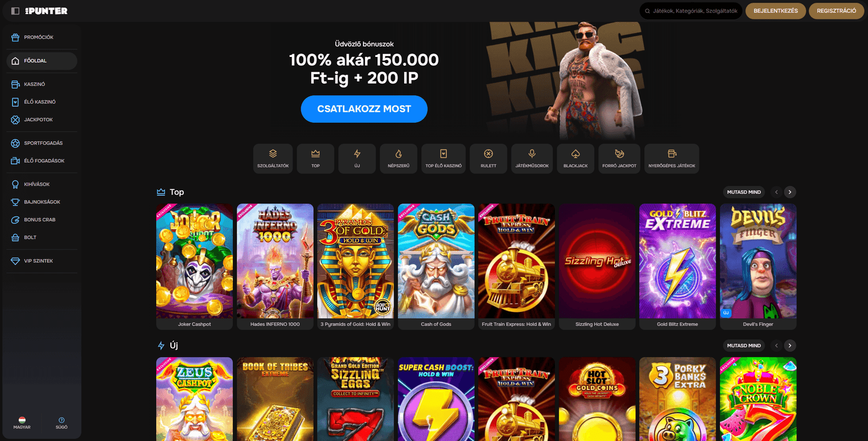Open the Regisztráció button

(x=836, y=11)
